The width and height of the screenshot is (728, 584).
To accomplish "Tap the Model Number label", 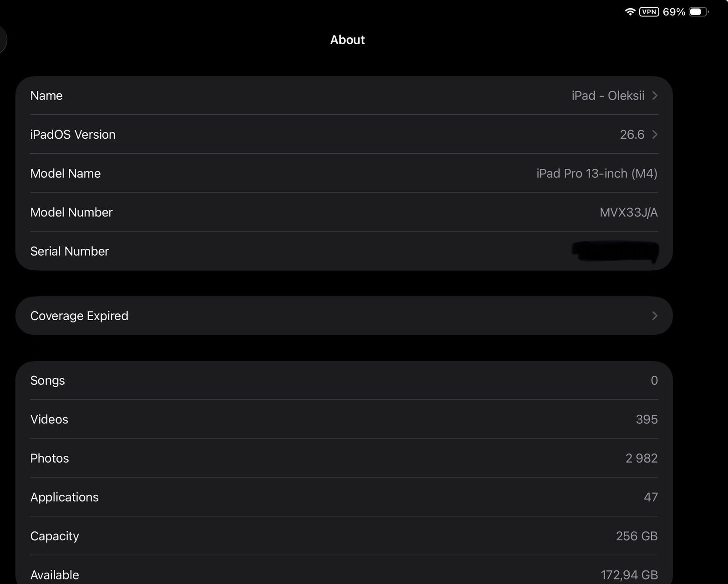I will pyautogui.click(x=71, y=212).
